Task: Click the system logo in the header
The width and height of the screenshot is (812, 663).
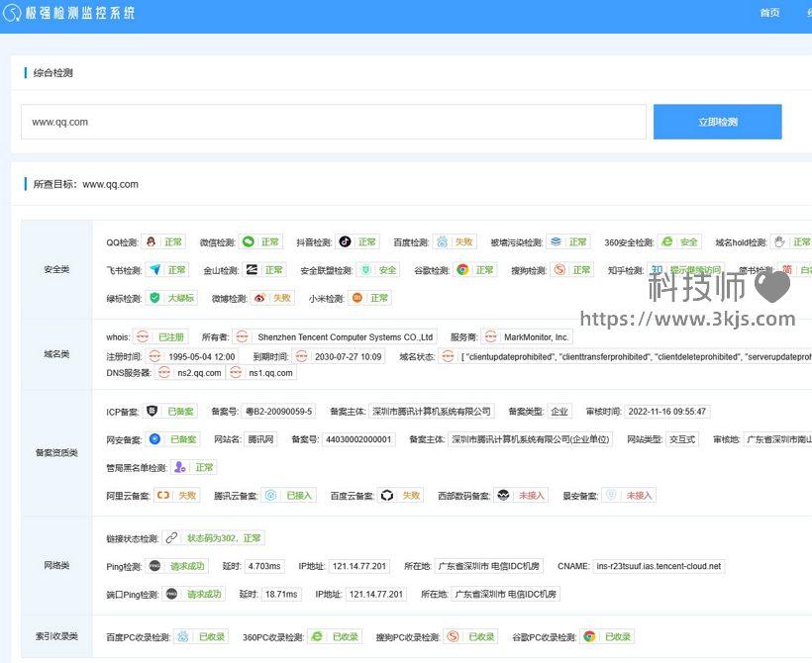Action: (12, 13)
